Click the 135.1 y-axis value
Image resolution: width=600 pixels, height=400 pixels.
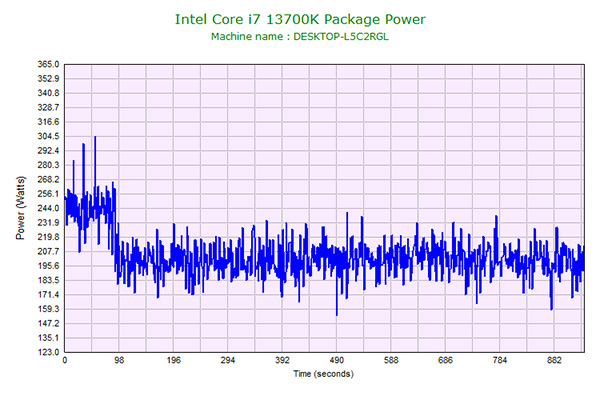pos(48,338)
